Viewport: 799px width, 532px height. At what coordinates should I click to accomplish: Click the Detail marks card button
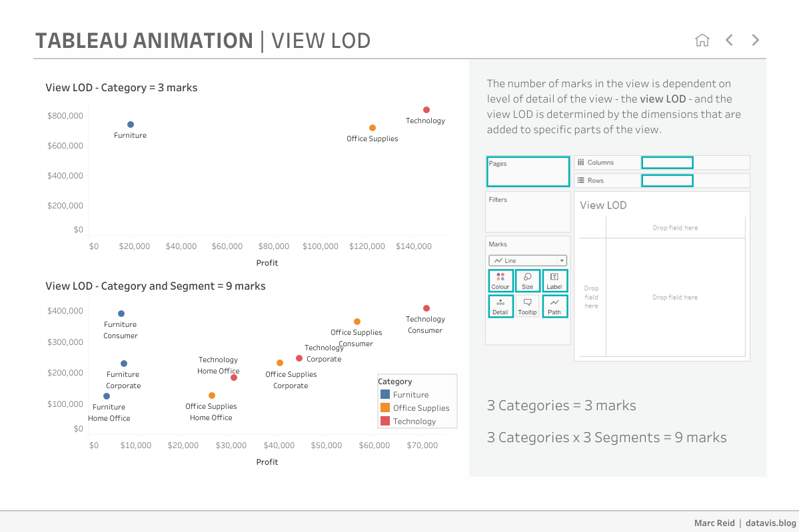pos(500,306)
